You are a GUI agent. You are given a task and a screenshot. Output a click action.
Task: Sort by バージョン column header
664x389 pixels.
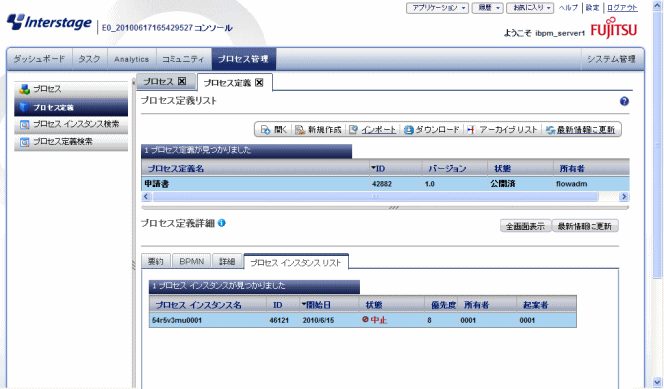(455, 168)
